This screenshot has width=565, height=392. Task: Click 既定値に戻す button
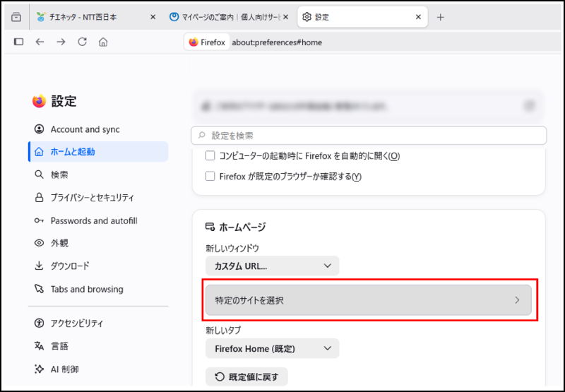pyautogui.click(x=246, y=377)
